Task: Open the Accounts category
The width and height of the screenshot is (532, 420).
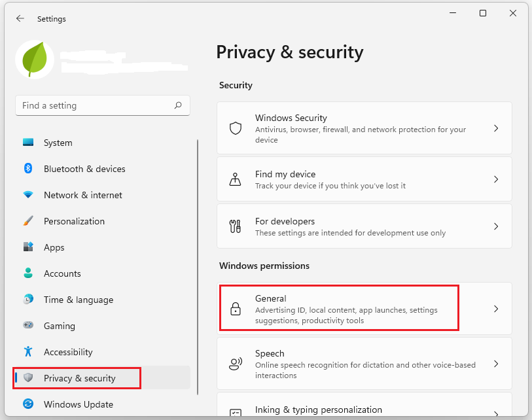Action: pyautogui.click(x=62, y=273)
